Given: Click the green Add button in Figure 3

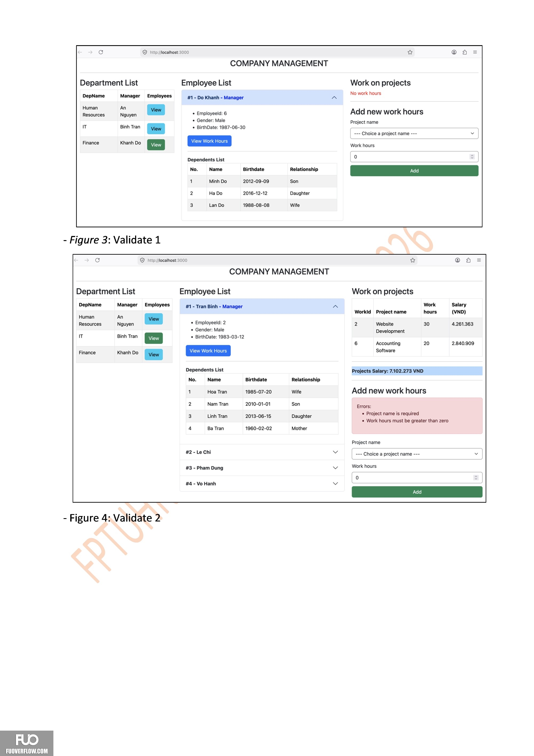Looking at the screenshot, I should coord(414,171).
